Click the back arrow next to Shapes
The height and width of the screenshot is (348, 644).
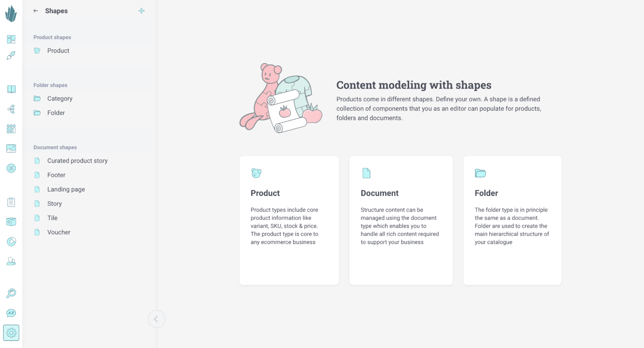tap(35, 11)
